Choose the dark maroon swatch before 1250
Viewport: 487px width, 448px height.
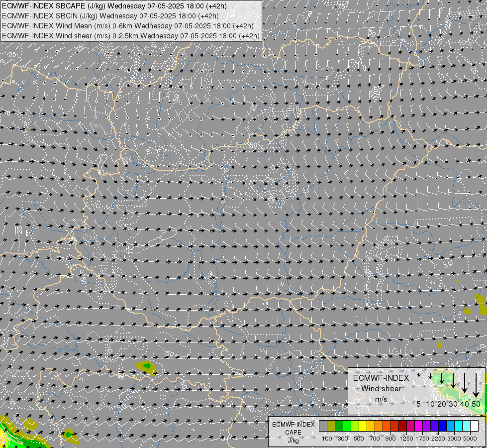click(403, 426)
